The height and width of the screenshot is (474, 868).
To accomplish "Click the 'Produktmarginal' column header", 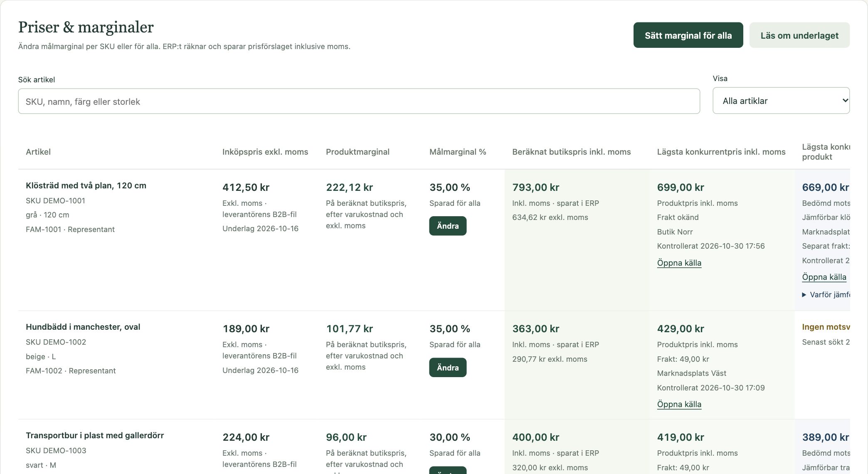I will 358,152.
